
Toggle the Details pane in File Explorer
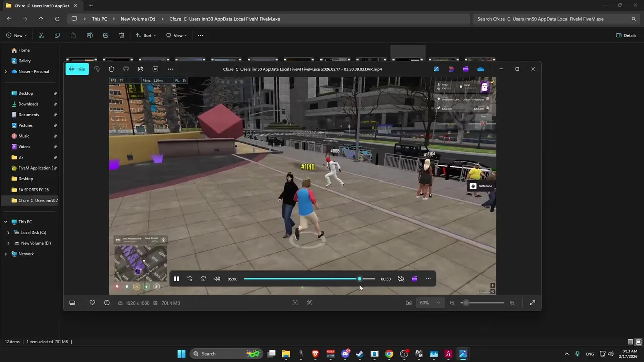point(626,35)
